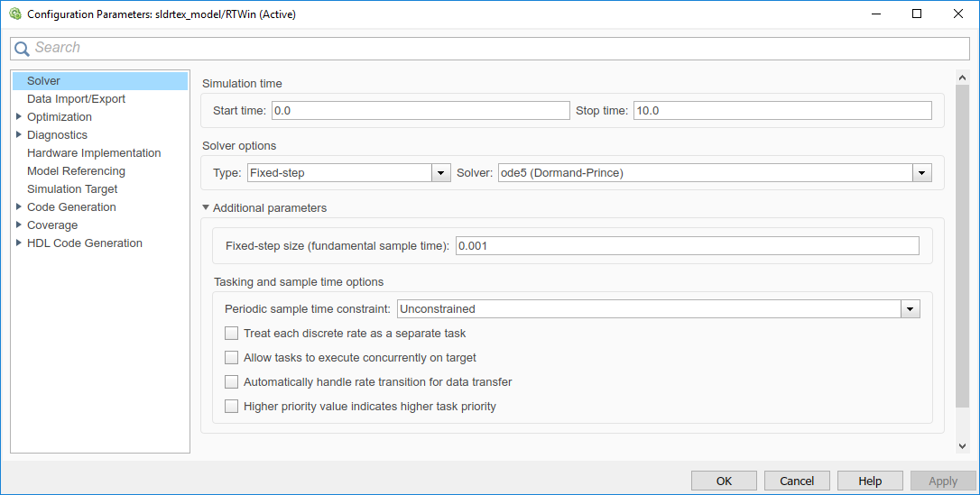
Task: Toggle Automatically handle rate transition checkbox
Action: [232, 382]
